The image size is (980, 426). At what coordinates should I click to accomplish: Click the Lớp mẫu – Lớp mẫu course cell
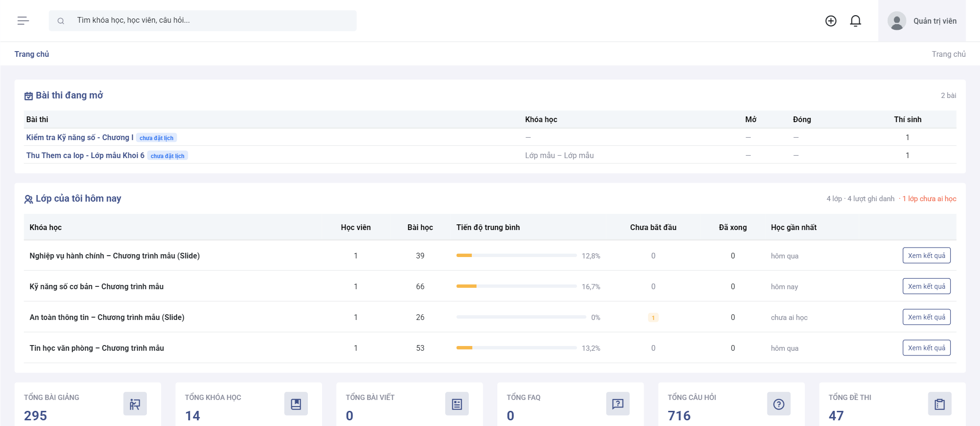[559, 155]
